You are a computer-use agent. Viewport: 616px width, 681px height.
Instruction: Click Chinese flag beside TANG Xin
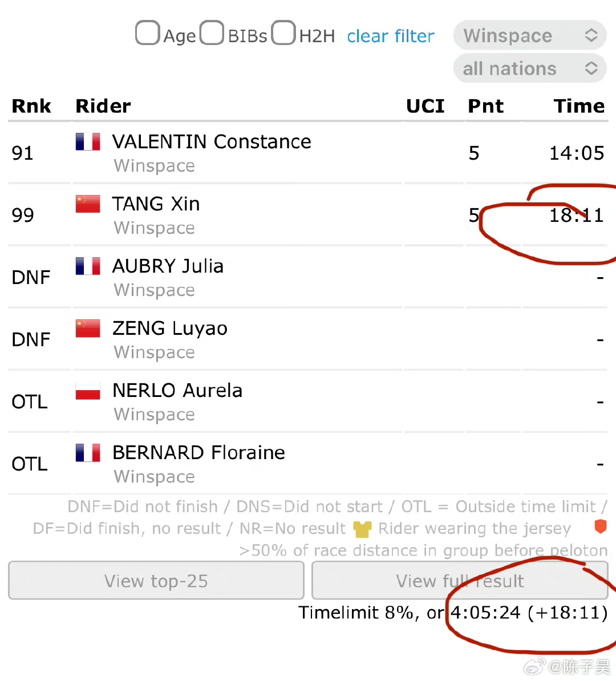(88, 204)
